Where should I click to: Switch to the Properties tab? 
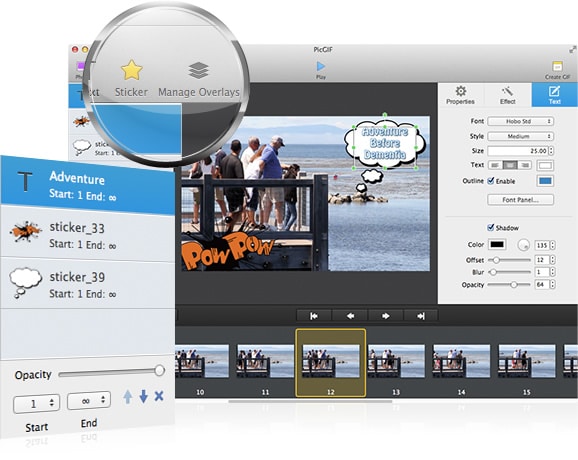[460, 95]
